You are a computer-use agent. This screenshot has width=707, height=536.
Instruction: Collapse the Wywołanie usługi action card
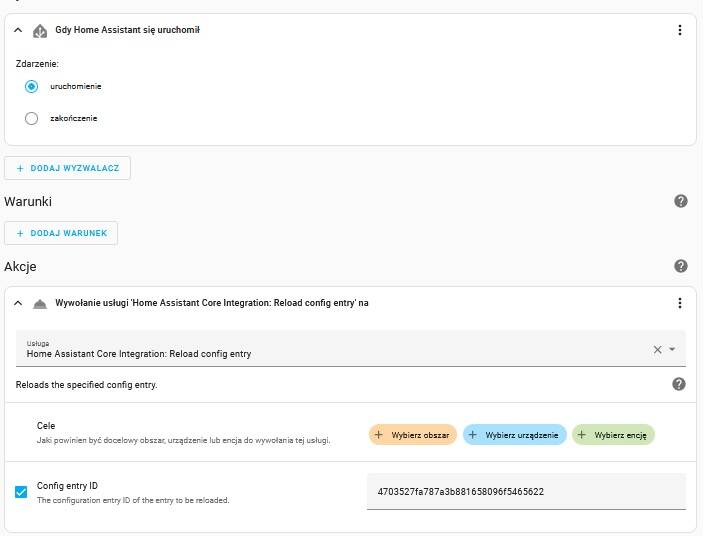(18, 303)
